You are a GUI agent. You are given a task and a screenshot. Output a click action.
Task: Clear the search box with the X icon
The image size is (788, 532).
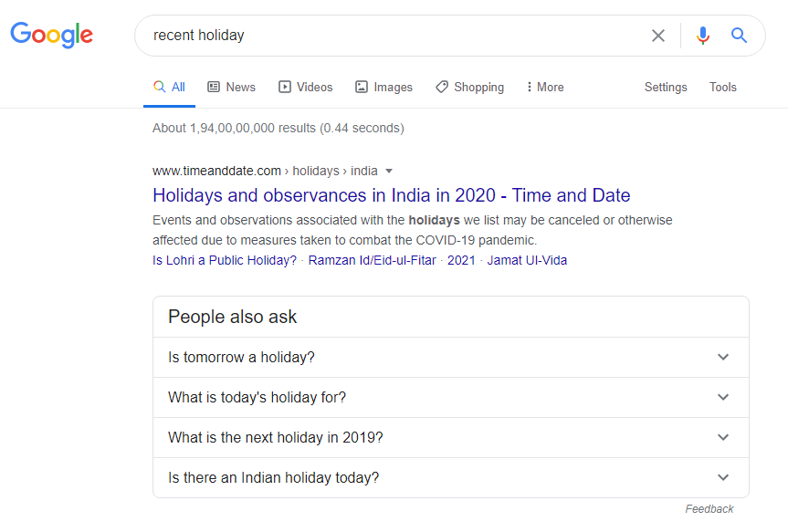pos(657,36)
